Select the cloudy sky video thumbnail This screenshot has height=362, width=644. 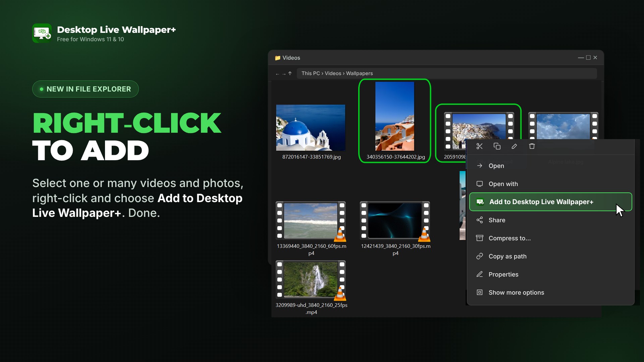(x=563, y=126)
